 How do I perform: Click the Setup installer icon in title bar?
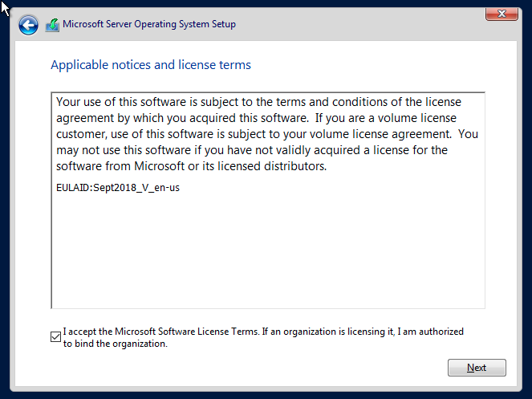coord(52,25)
